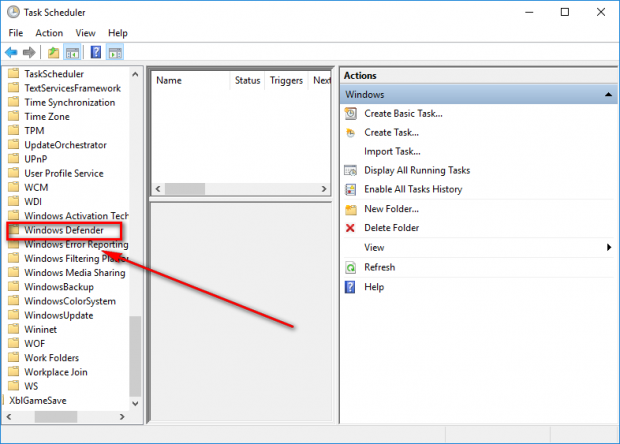This screenshot has height=444, width=620.
Task: Click the Help question mark toolbar icon
Action: (96, 52)
